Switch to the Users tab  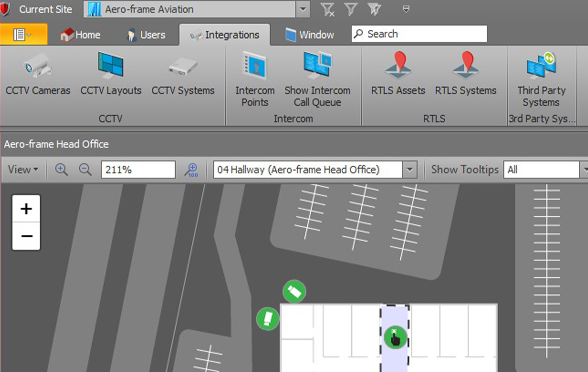point(146,35)
